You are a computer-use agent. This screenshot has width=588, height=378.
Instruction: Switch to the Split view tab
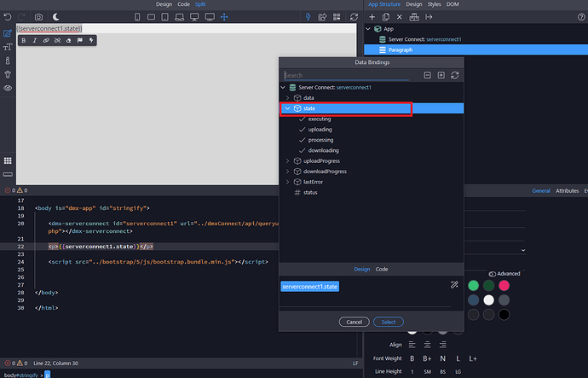(200, 4)
